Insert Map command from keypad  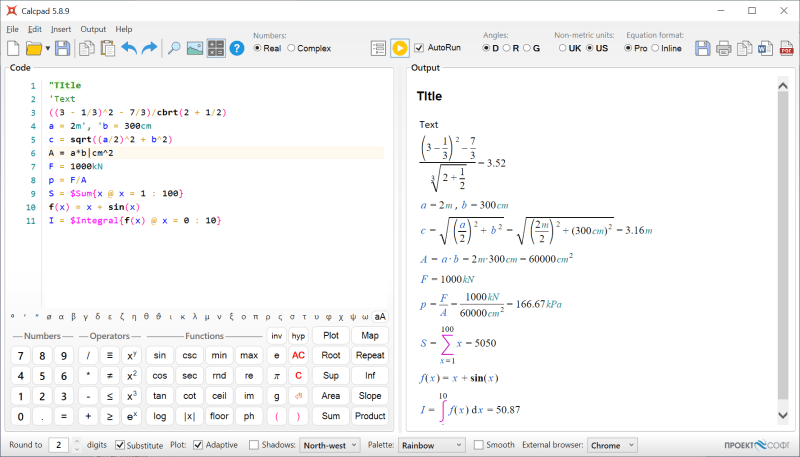[x=370, y=336]
